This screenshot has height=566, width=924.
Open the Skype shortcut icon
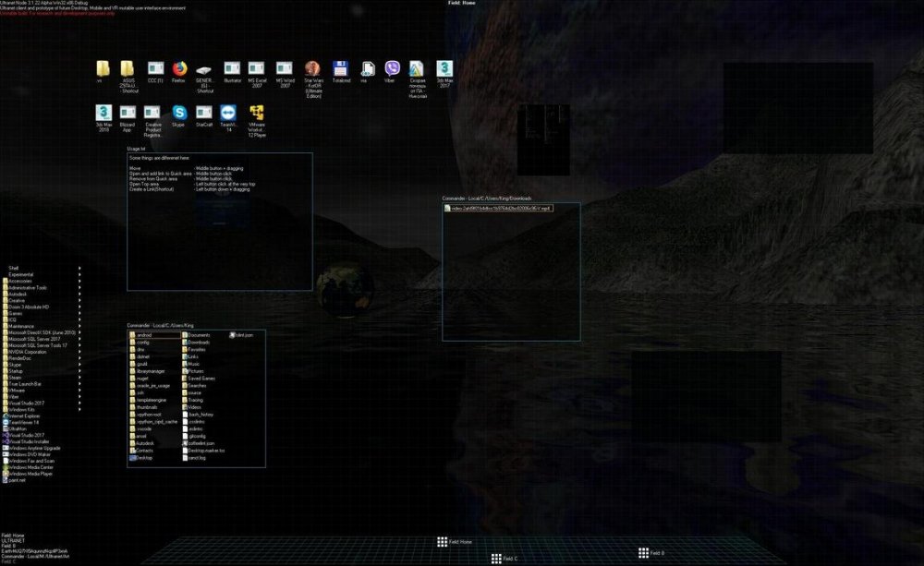178,113
